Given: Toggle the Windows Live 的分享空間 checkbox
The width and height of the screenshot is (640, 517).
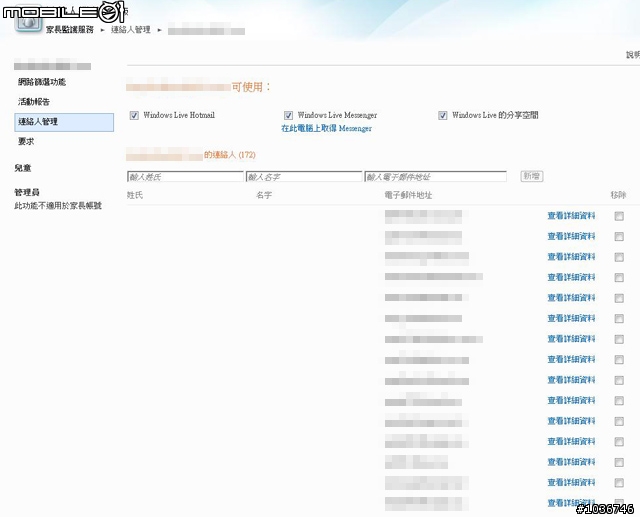Looking at the screenshot, I should (x=442, y=115).
